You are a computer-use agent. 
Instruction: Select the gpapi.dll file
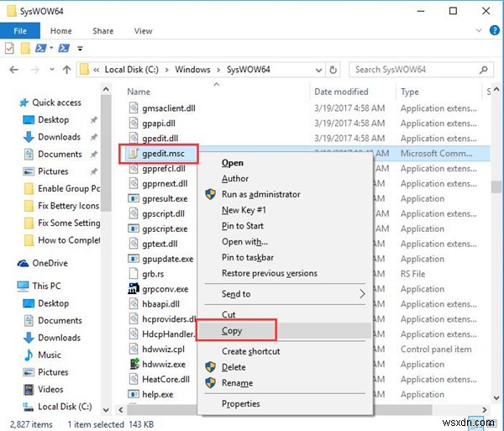(x=159, y=124)
